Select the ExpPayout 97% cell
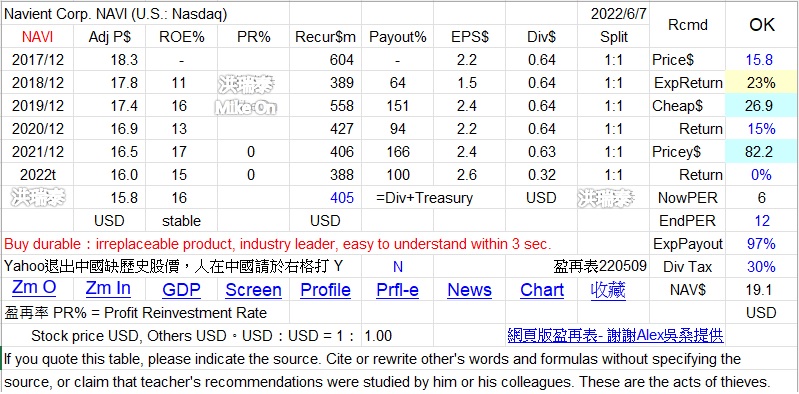799x394 pixels. [762, 244]
